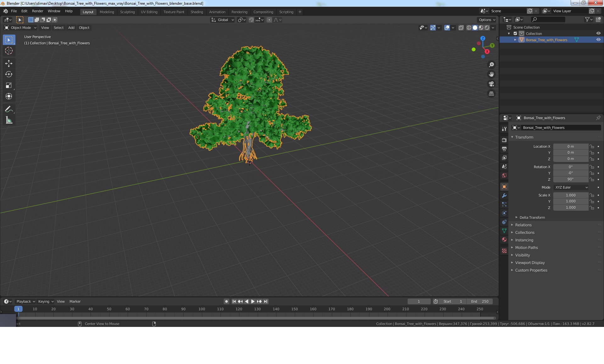604x364 pixels.
Task: Click the Transform tool icon
Action: 9,96
